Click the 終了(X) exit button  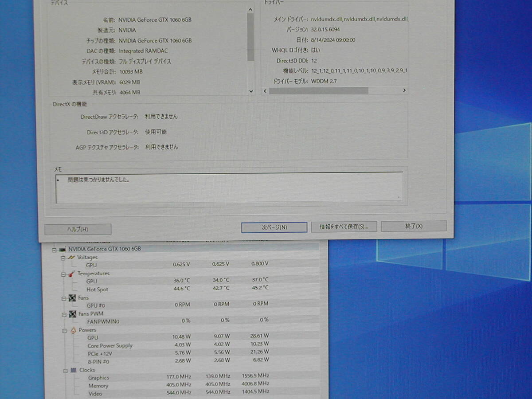414,226
